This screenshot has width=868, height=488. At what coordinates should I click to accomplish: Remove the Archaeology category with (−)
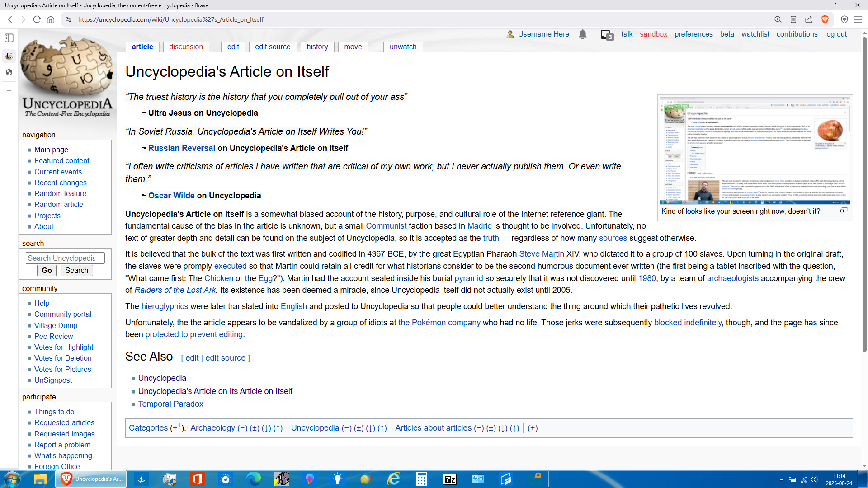(242, 428)
